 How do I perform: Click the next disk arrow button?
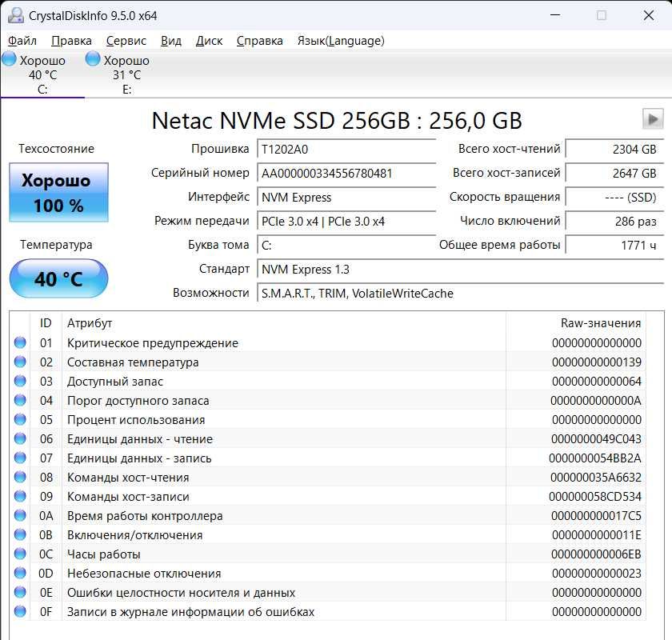653,119
